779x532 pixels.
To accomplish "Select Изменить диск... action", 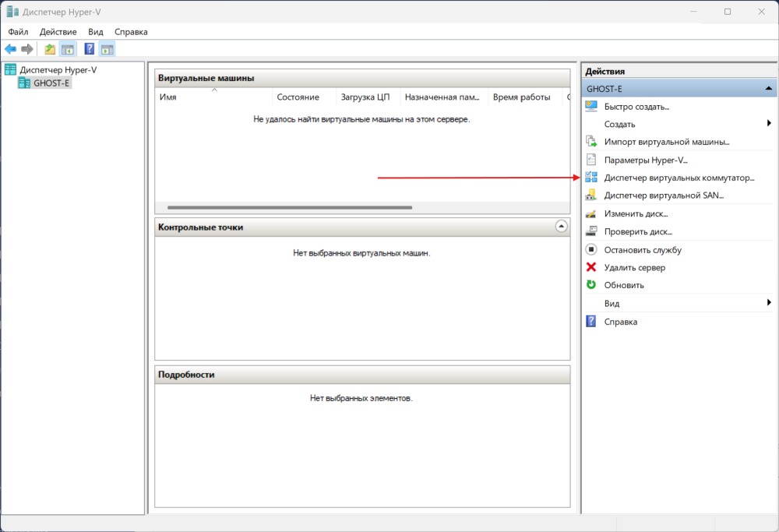I will (x=636, y=214).
